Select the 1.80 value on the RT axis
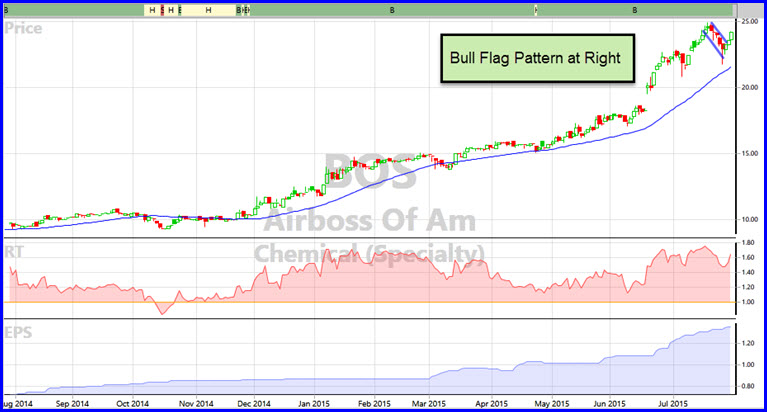 click(748, 243)
